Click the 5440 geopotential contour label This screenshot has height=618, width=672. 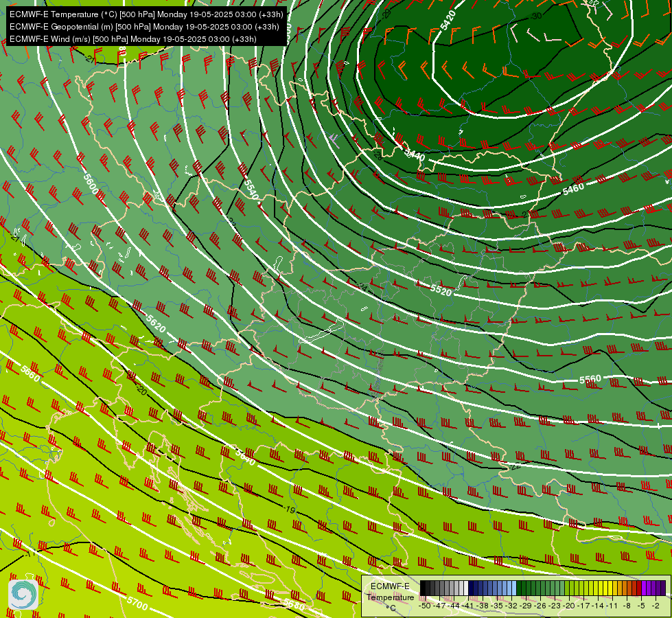[414, 154]
